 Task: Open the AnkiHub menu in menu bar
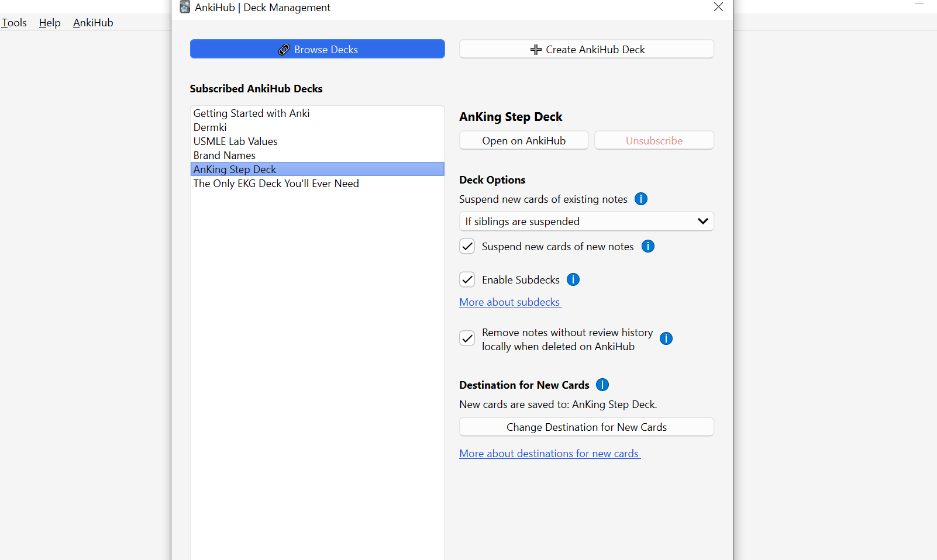point(93,23)
